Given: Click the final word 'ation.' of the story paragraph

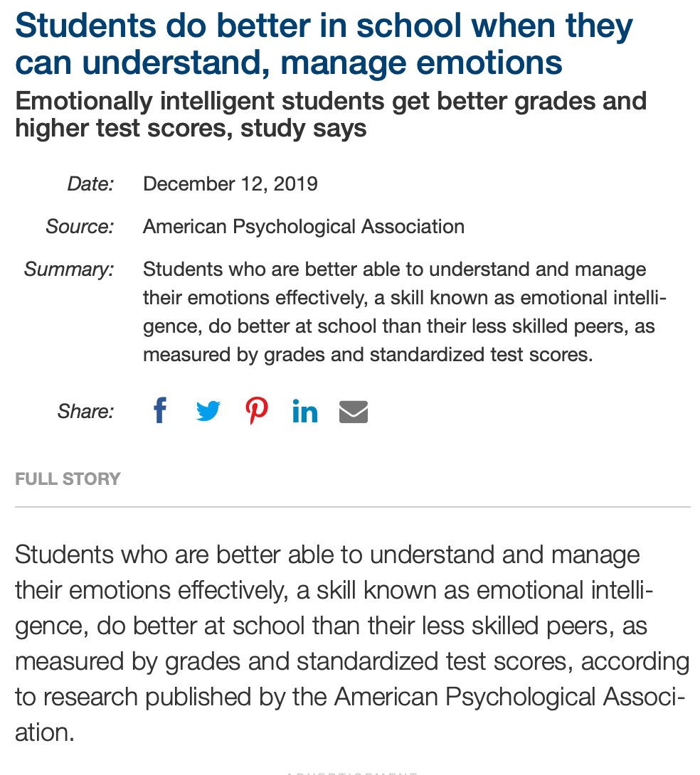Looking at the screenshot, I should [x=45, y=732].
